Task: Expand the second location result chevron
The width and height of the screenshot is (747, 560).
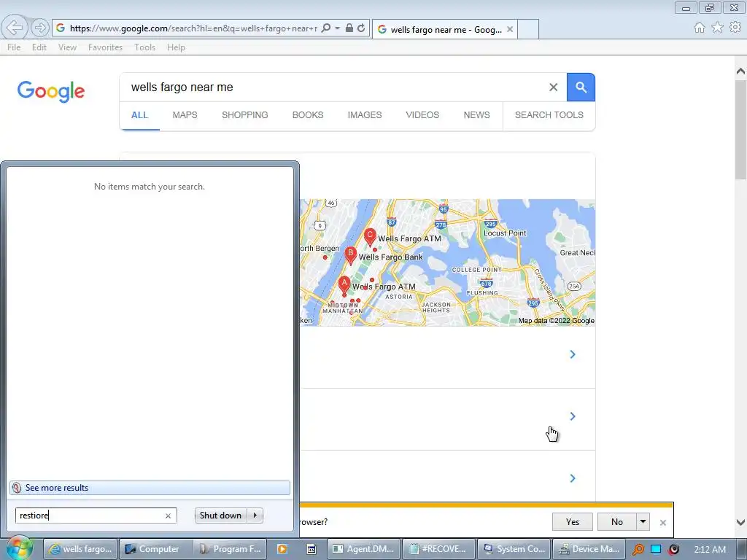Action: click(x=573, y=416)
